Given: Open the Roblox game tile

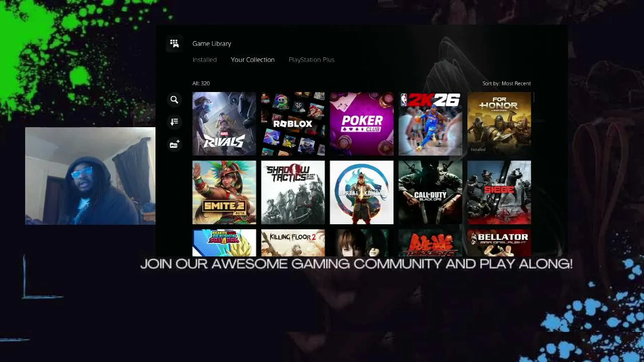Looking at the screenshot, I should point(293,124).
